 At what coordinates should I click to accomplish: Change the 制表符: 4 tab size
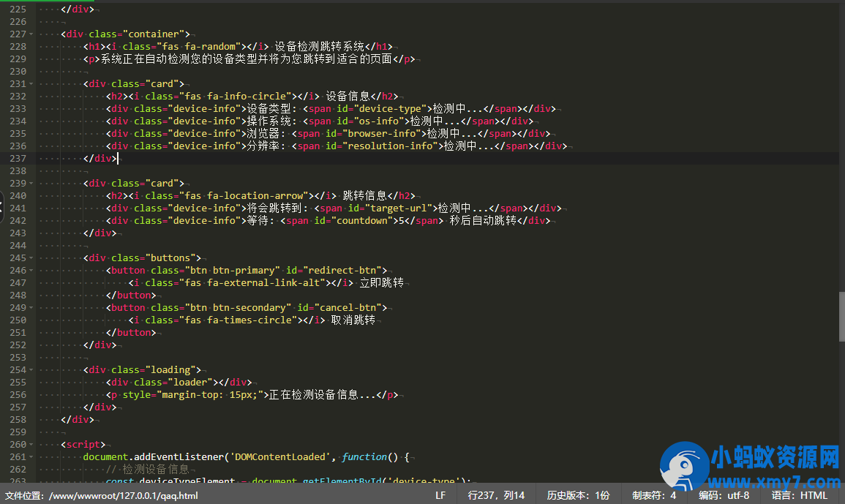(654, 495)
